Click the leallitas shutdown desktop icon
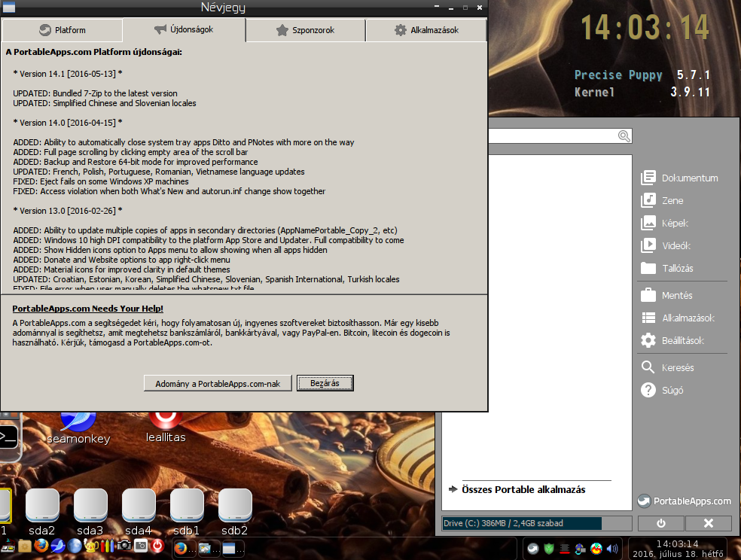Screen dimensions: 741x560 (x=166, y=427)
